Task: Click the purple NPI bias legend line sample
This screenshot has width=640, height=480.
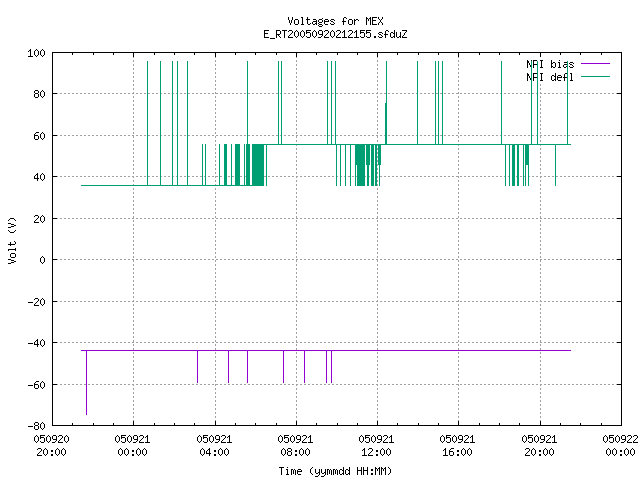Action: (x=595, y=64)
